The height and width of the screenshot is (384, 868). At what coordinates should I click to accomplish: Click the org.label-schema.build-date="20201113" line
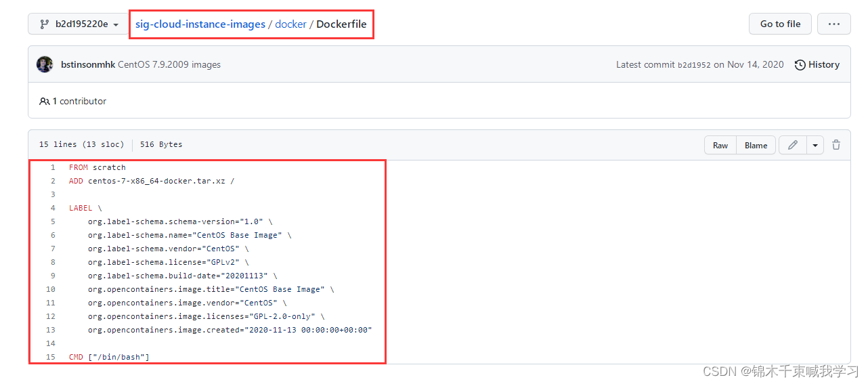(x=183, y=276)
